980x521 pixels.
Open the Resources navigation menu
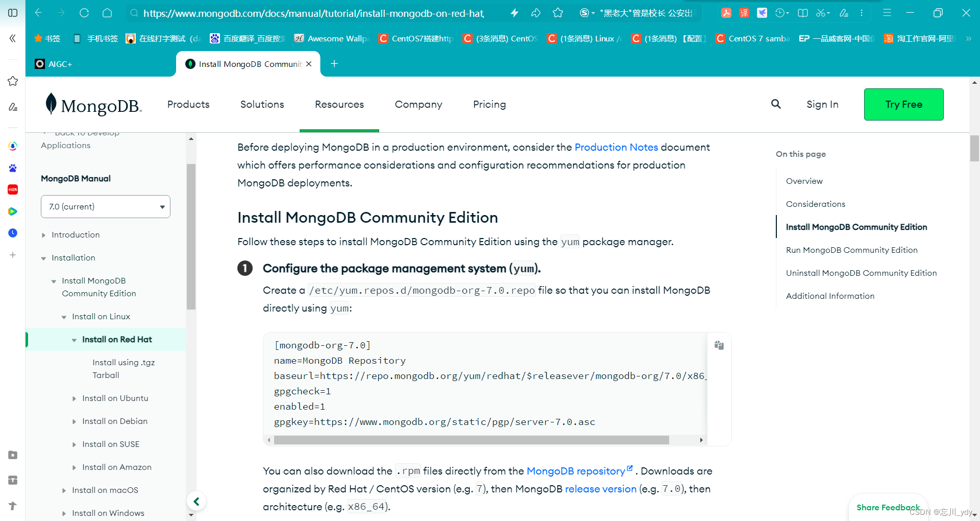point(339,104)
